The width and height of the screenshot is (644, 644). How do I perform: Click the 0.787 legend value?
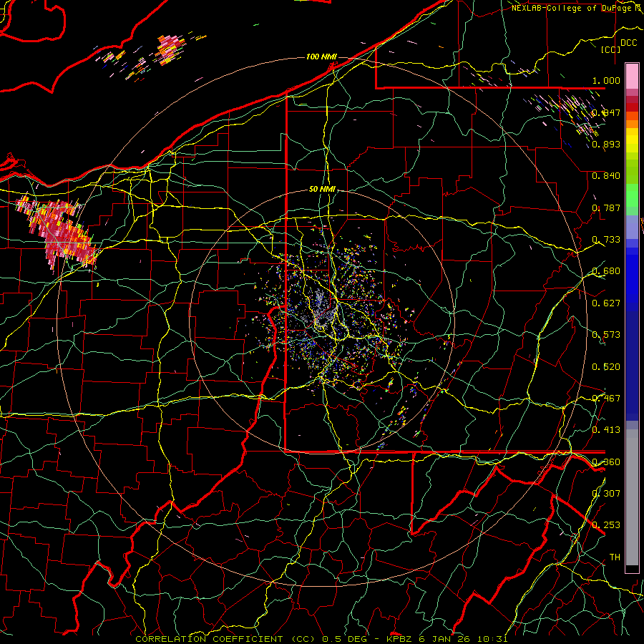coord(606,208)
